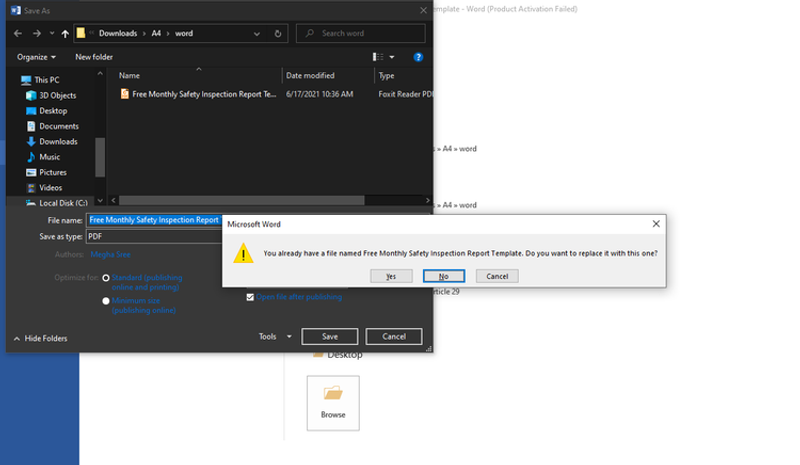Image resolution: width=800 pixels, height=465 pixels.
Task: Click the Search word field
Action: [x=361, y=33]
